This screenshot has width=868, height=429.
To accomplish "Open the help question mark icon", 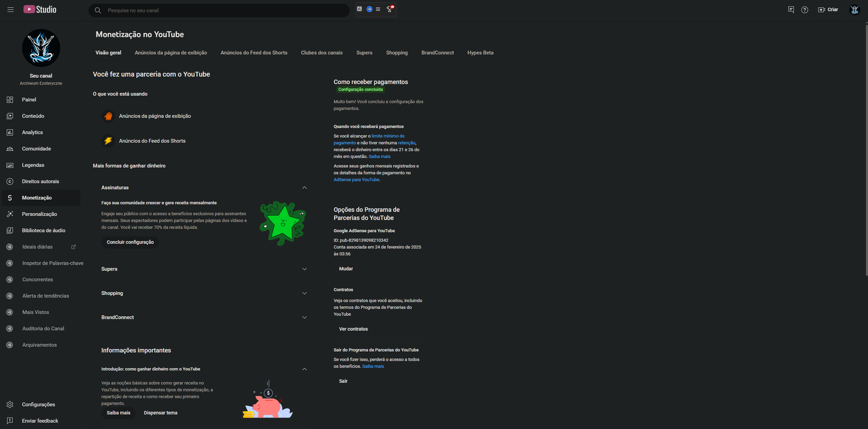I will 805,10.
